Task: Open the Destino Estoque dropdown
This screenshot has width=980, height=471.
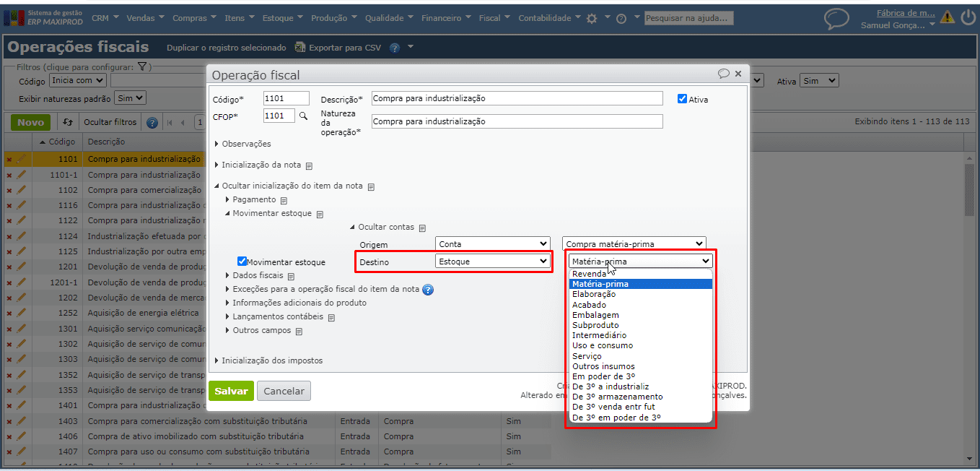Action: [x=492, y=262]
